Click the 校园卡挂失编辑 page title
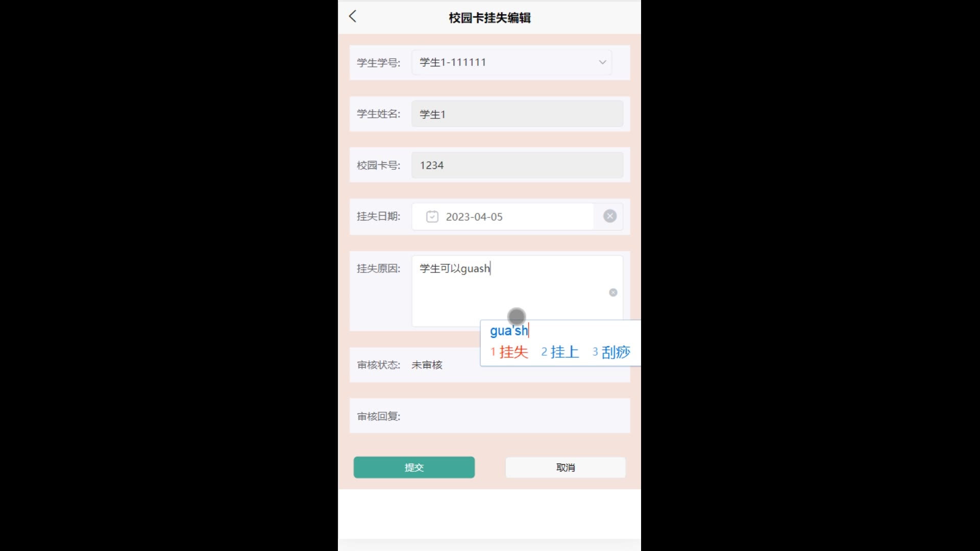Screen dimensions: 980x551 tap(489, 18)
